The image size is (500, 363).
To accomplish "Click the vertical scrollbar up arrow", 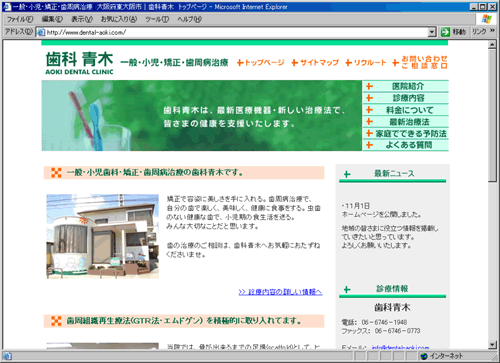I will click(x=492, y=45).
